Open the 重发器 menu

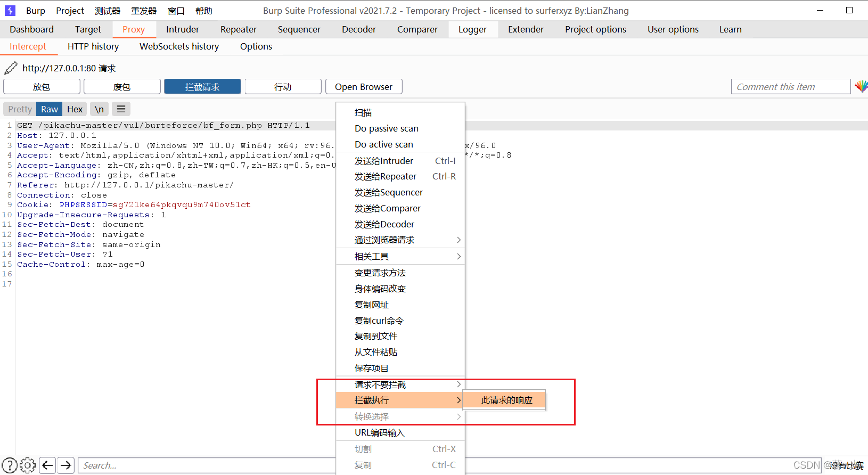coord(144,11)
